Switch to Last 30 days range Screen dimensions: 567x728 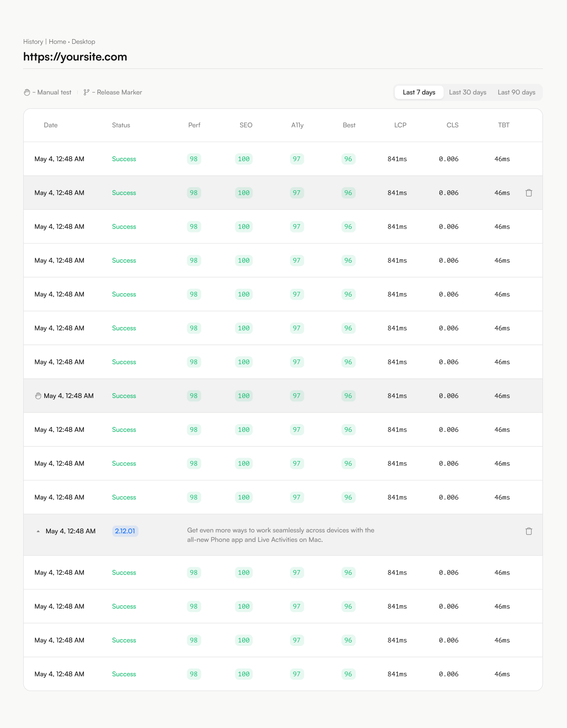click(x=468, y=92)
